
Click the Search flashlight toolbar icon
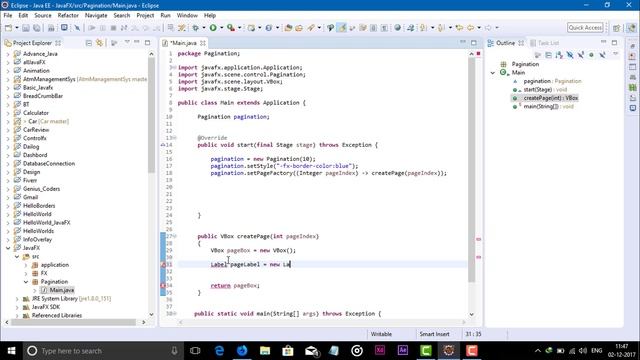point(311,28)
